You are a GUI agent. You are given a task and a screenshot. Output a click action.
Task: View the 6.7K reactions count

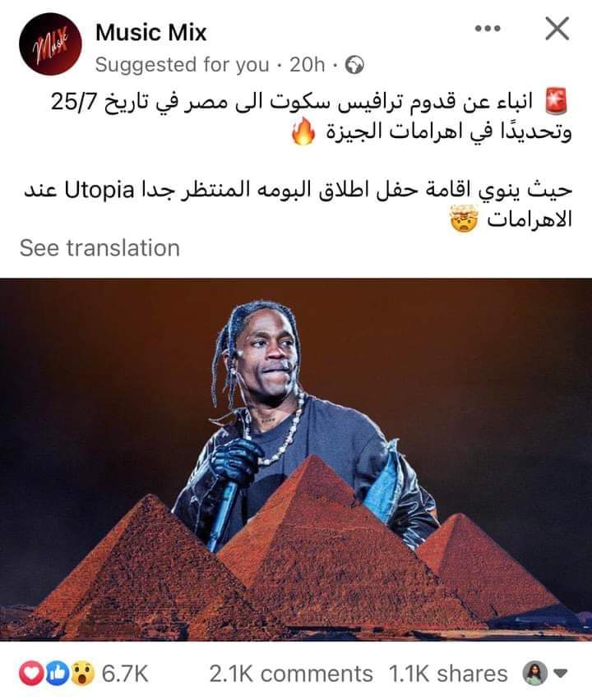[x=125, y=674]
